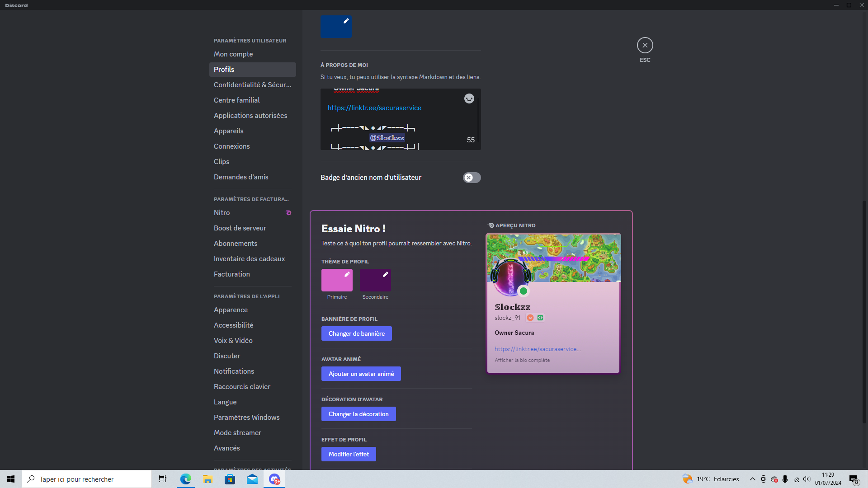This screenshot has width=868, height=488.
Task: Click the Changer de bannière button
Action: (357, 333)
